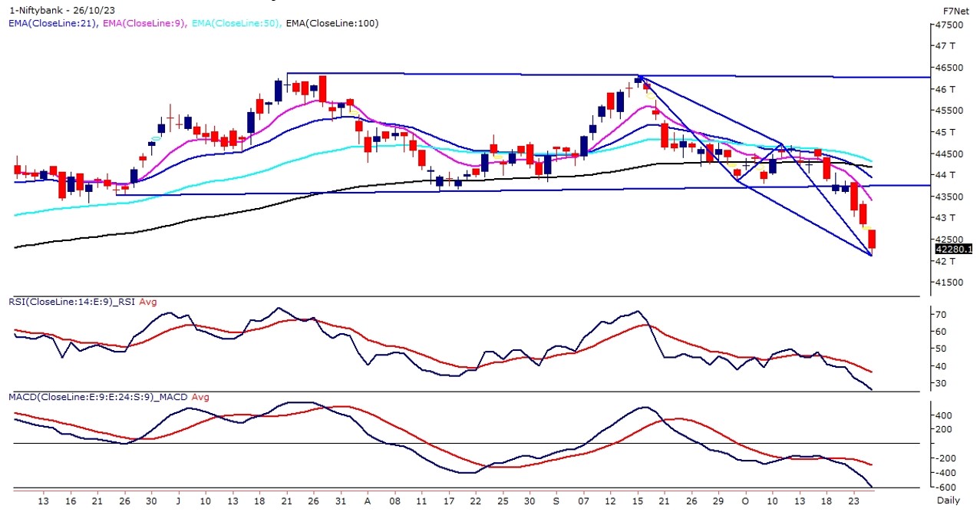
Task: Click the 46 T price axis label
Action: 945,89
